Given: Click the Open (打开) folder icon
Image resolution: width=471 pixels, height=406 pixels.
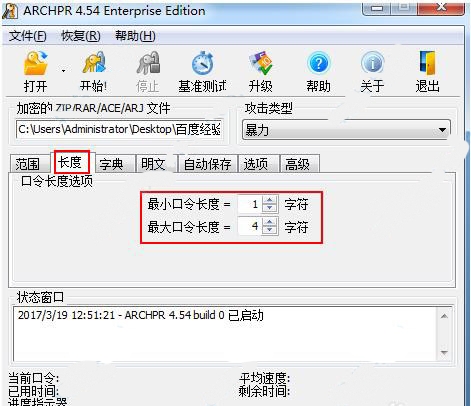Looking at the screenshot, I should [x=36, y=63].
